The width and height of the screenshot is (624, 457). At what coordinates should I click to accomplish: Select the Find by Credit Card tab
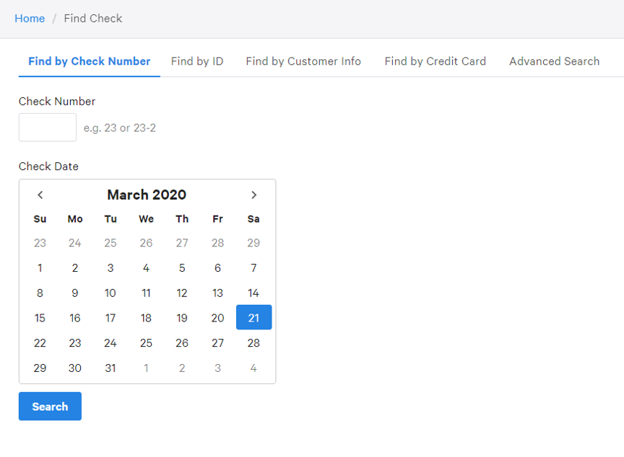tap(435, 61)
